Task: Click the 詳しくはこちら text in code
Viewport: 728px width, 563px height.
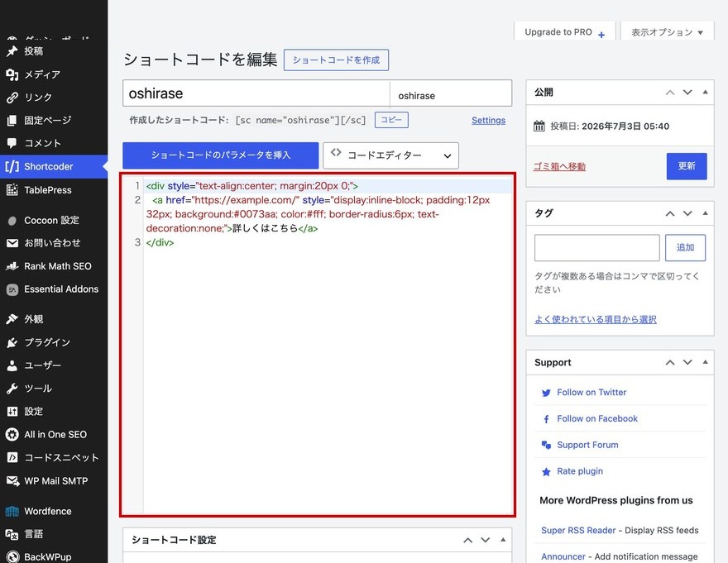Action: tap(265, 228)
